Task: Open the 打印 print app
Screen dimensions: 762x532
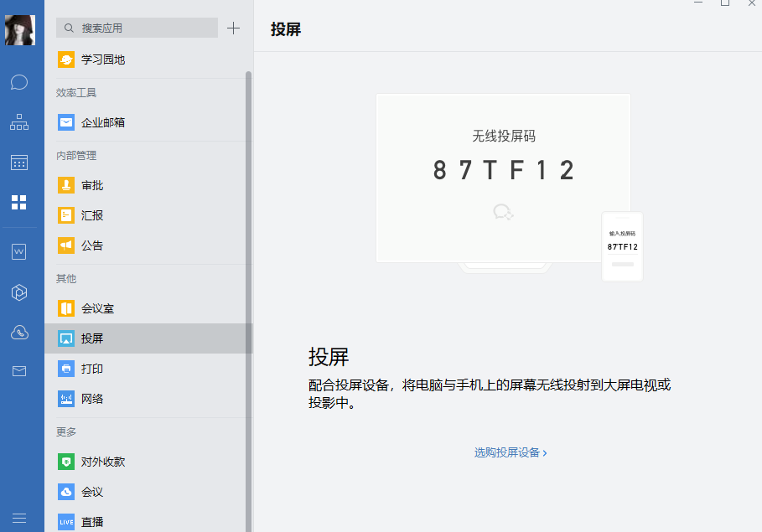Action: 92,369
